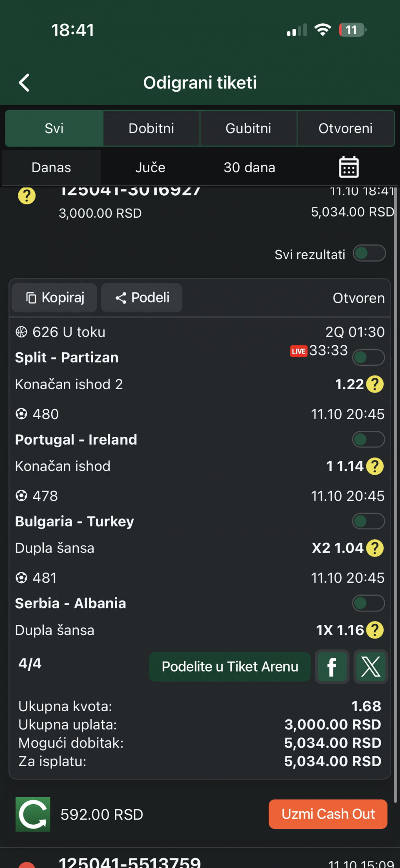Tap question mark next to 1.22 odds
The height and width of the screenshot is (868, 400).
pos(375,384)
